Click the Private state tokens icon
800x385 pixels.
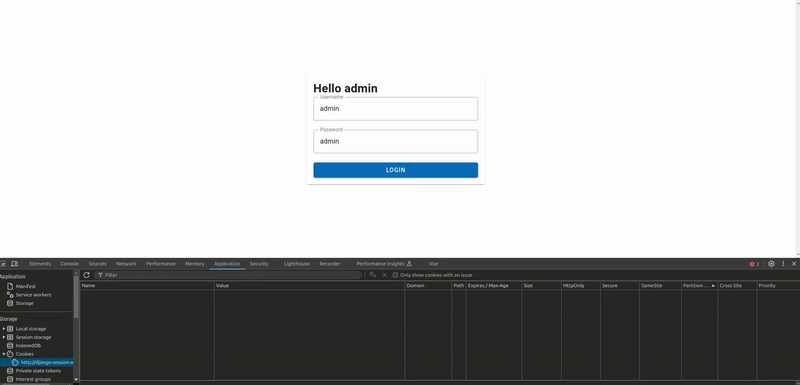[x=10, y=371]
